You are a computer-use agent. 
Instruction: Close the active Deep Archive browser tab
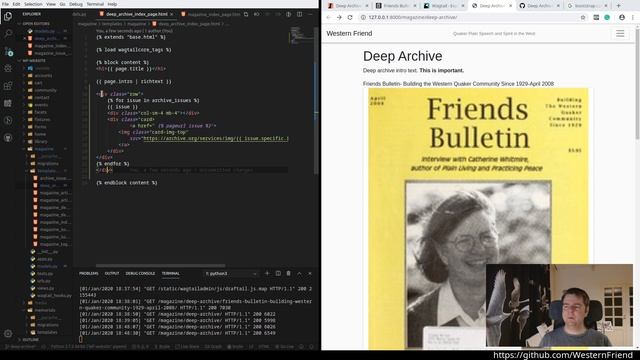point(510,6)
